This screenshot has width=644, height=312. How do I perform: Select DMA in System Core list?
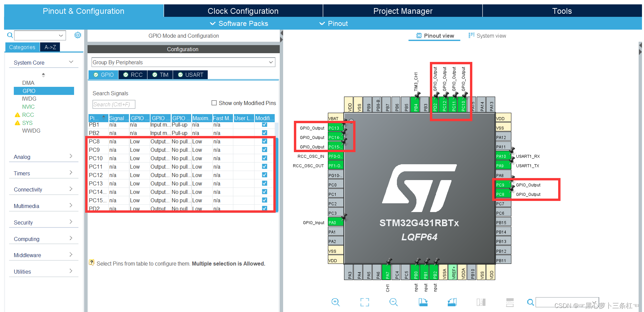[x=28, y=83]
